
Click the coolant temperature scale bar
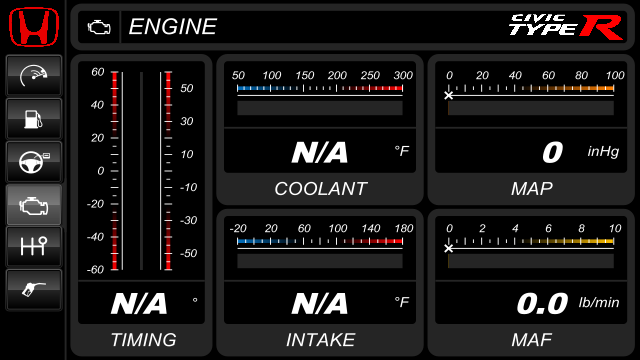[320, 89]
